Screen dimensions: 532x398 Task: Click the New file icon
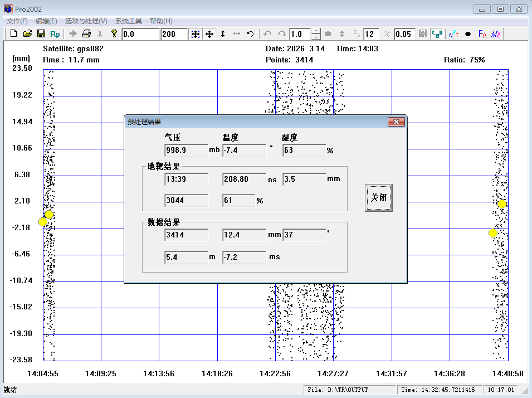tap(14, 34)
